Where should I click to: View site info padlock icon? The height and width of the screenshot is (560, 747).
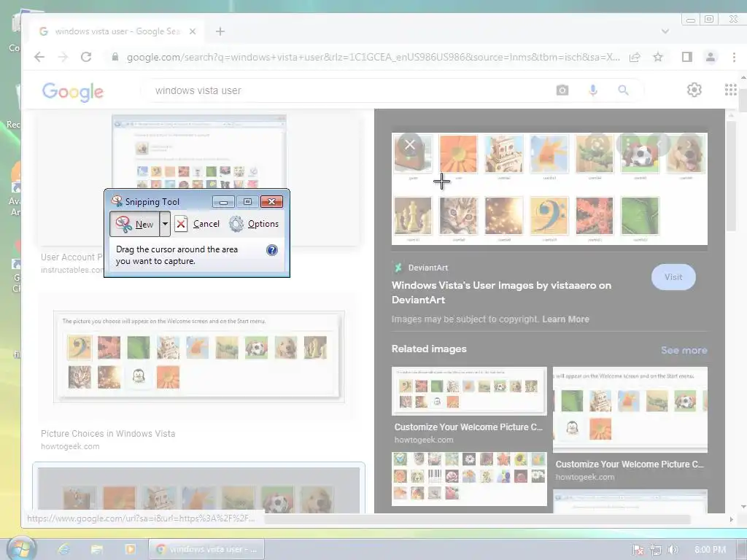click(x=115, y=57)
